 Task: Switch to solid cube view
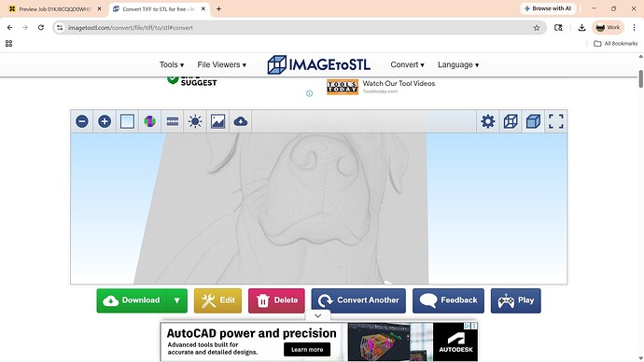point(533,121)
